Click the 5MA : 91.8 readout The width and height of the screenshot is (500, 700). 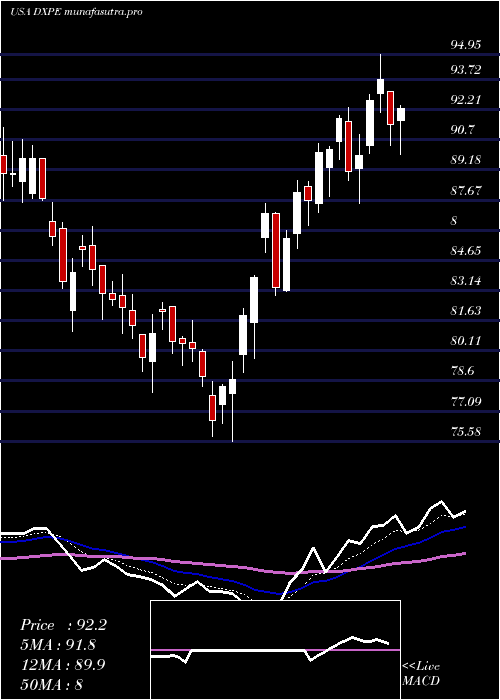click(58, 645)
